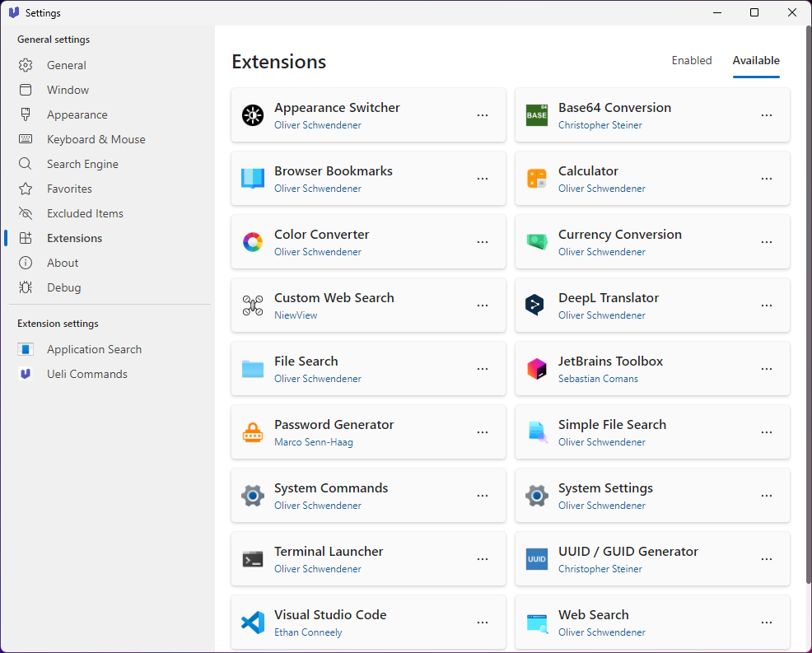The height and width of the screenshot is (653, 812).
Task: Click the UUID / GUID Generator icon
Action: pos(537,559)
